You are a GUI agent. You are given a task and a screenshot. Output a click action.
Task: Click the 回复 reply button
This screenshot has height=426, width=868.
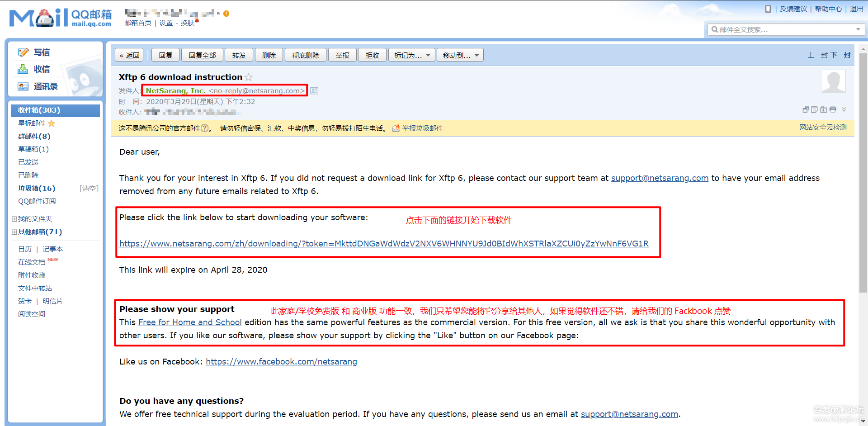165,55
